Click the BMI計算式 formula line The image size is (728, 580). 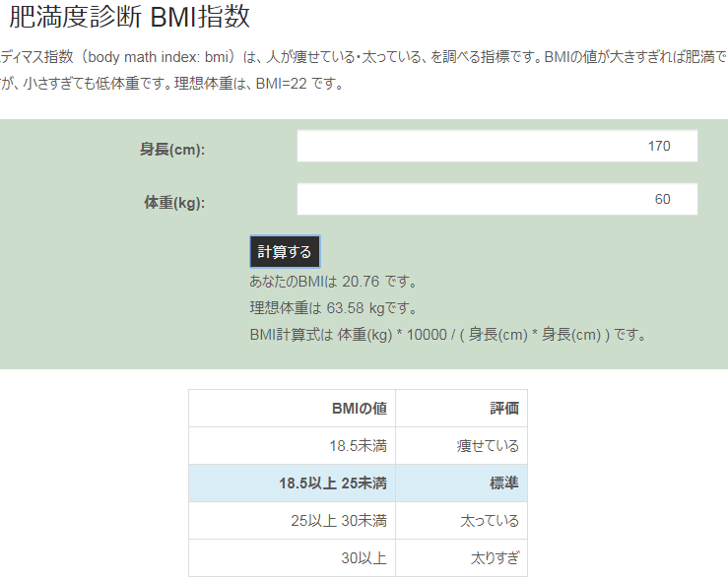coord(449,334)
